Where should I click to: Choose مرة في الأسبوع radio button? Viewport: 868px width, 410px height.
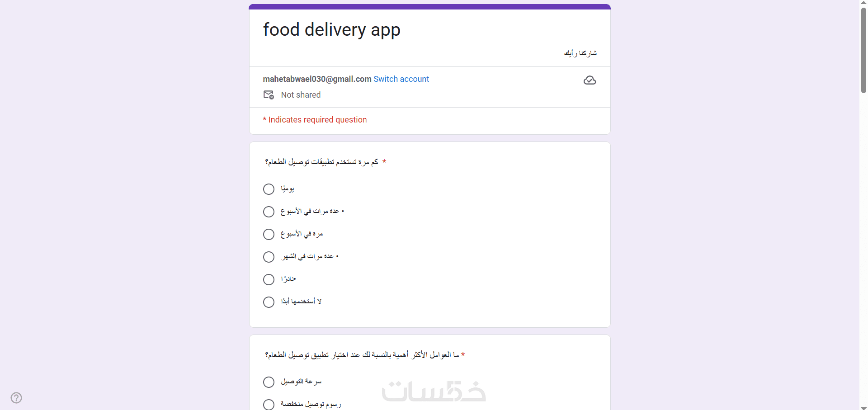pos(269,234)
